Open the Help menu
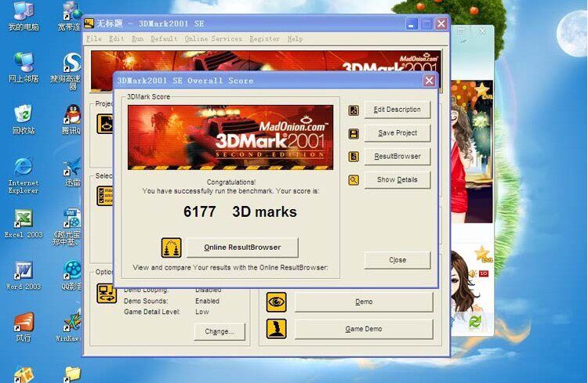Screen dimensions: 588x383 [295, 38]
